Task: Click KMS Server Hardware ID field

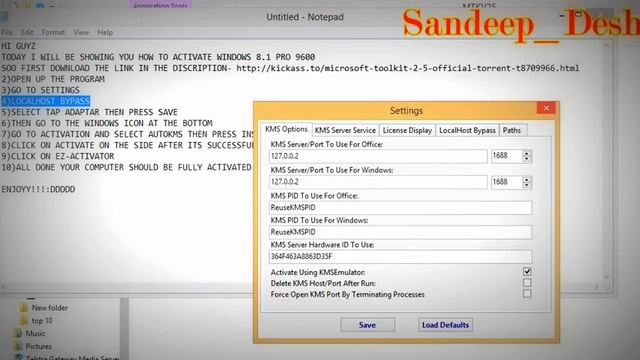Action: tap(400, 256)
